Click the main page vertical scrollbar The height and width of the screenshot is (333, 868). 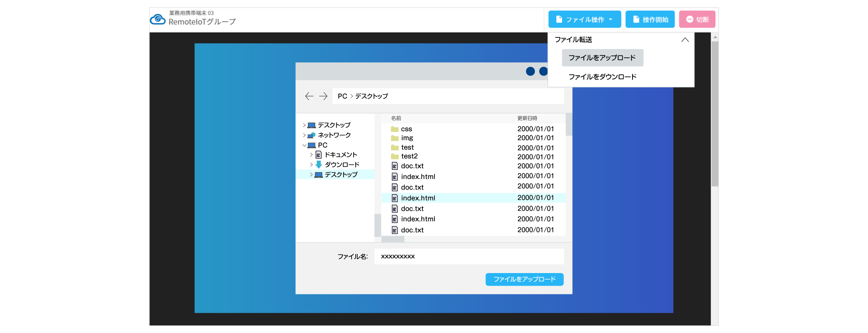click(714, 114)
